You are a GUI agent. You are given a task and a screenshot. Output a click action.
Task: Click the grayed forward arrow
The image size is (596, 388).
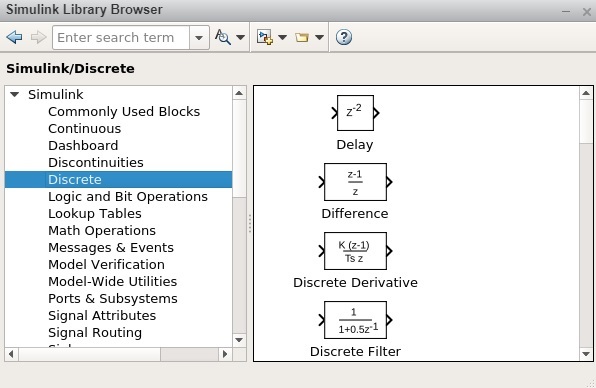click(x=38, y=37)
